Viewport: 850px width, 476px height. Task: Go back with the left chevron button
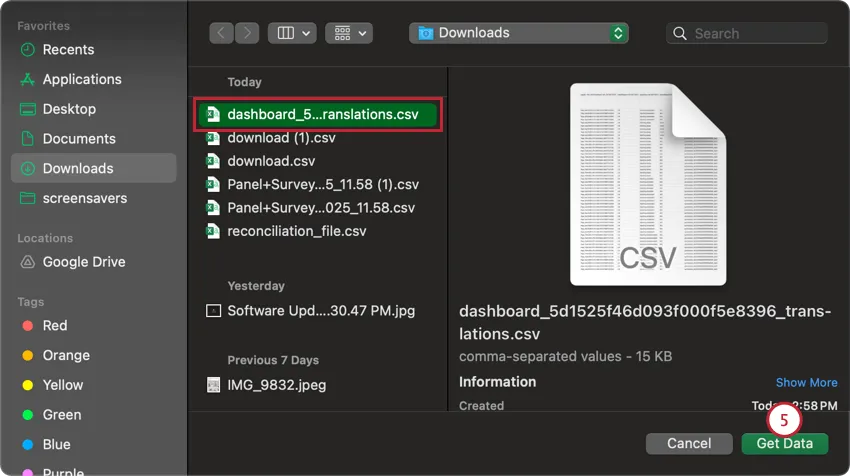221,33
